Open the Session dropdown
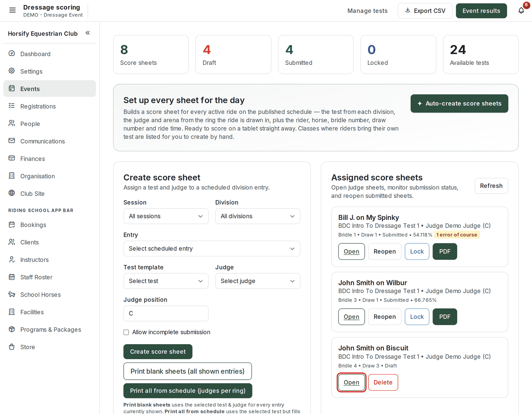This screenshot has width=532, height=414. coord(166,216)
